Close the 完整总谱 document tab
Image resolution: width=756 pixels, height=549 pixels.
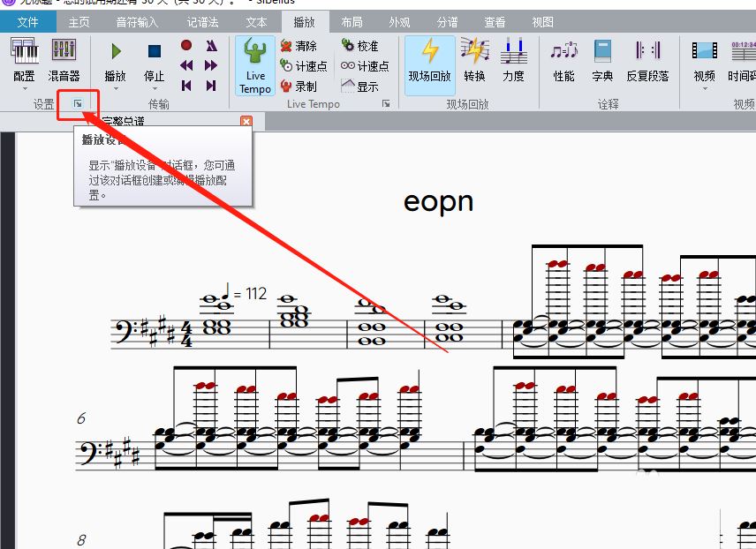(x=246, y=121)
